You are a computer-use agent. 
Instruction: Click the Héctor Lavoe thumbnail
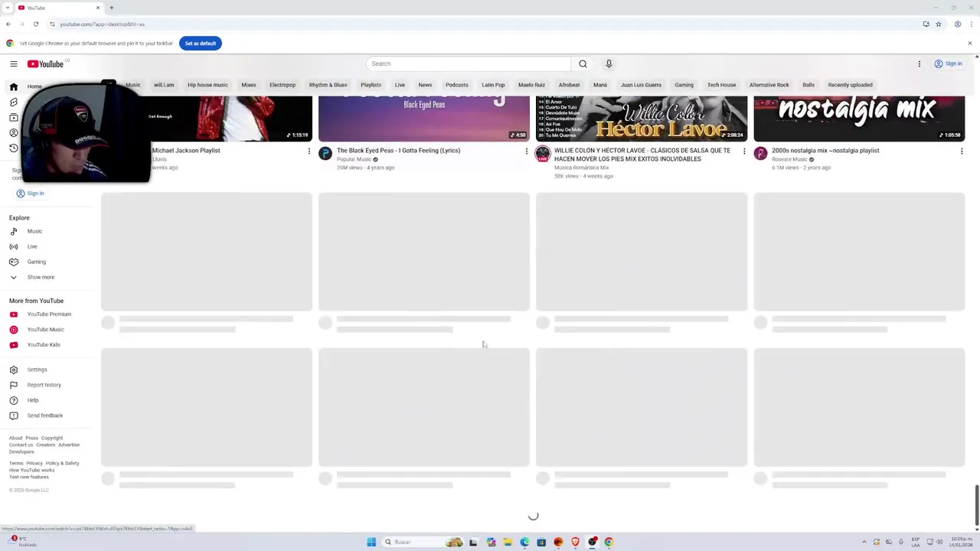[x=642, y=119]
